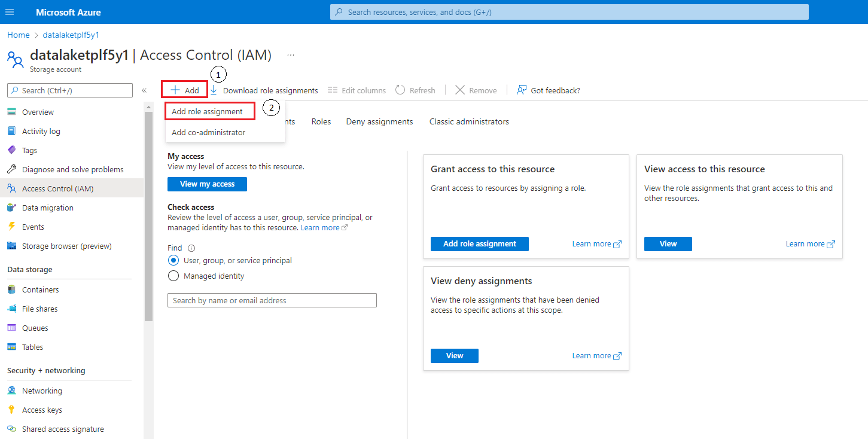
Task: Choose Add co-administrator from the menu
Action: [206, 132]
